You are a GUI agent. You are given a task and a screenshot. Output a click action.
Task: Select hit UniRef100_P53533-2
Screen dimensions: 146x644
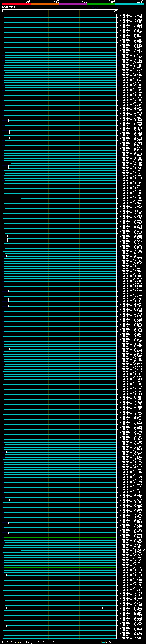tap(132, 550)
